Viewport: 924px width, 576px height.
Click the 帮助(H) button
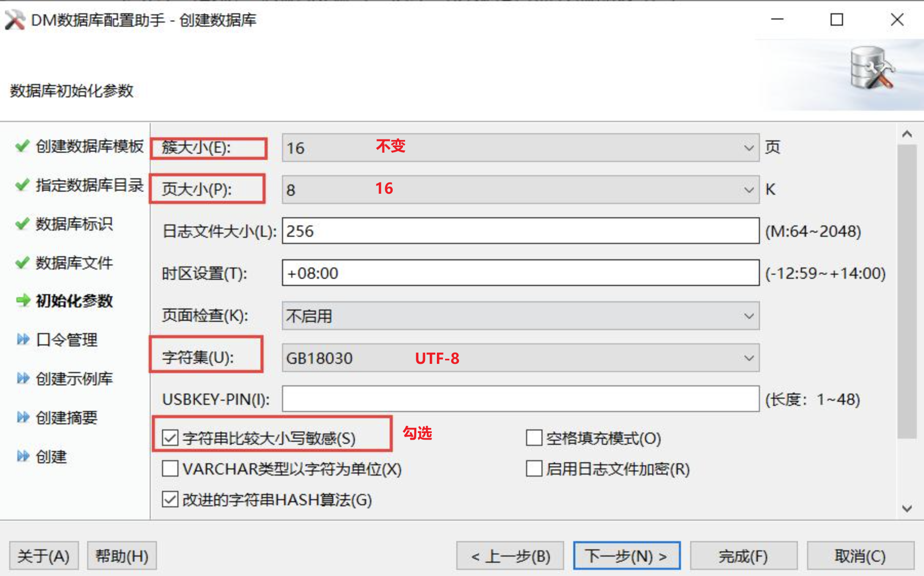point(122,556)
